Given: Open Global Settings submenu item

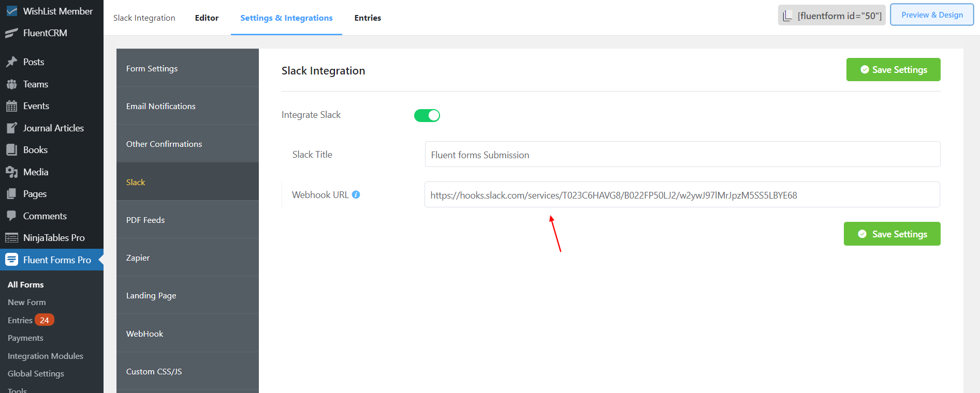Looking at the screenshot, I should pyautogui.click(x=36, y=373).
